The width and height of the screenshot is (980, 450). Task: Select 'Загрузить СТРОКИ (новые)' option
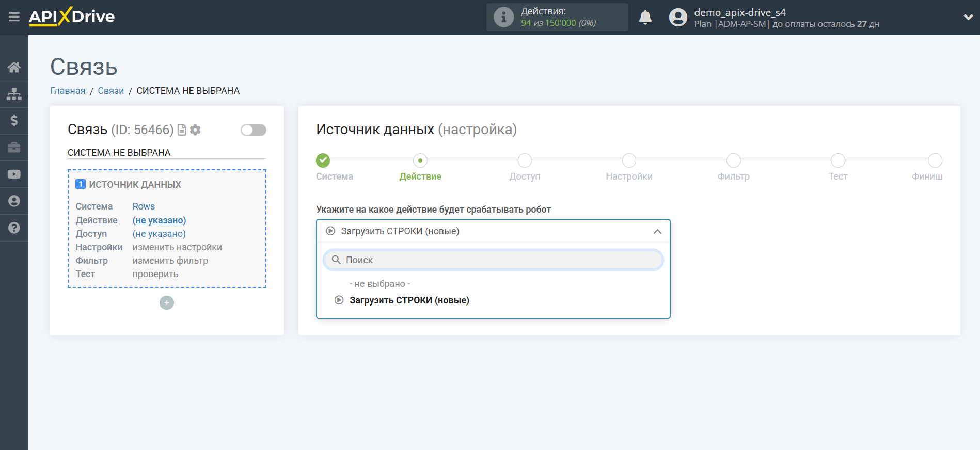coord(409,300)
